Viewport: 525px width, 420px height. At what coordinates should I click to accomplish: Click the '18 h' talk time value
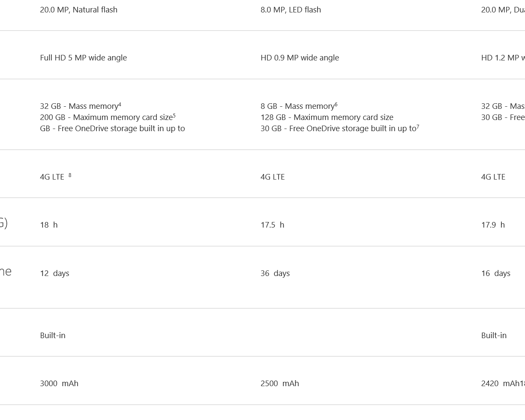click(x=49, y=225)
